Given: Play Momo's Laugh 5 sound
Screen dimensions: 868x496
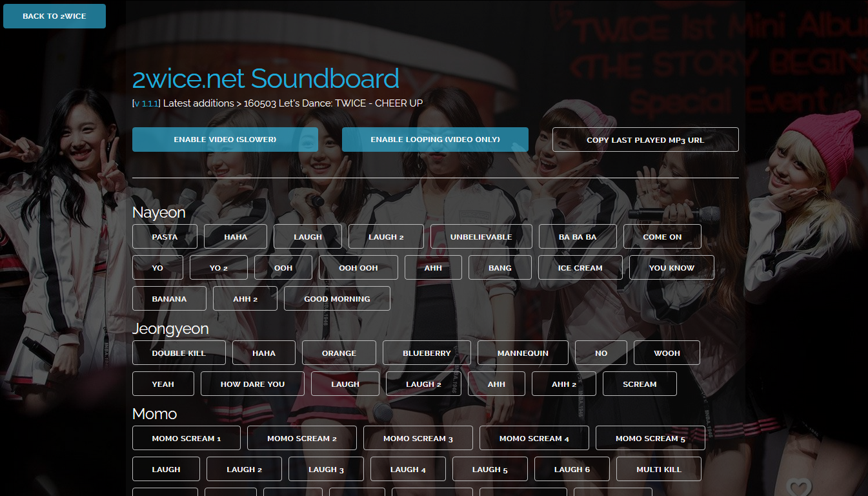Looking at the screenshot, I should [490, 469].
